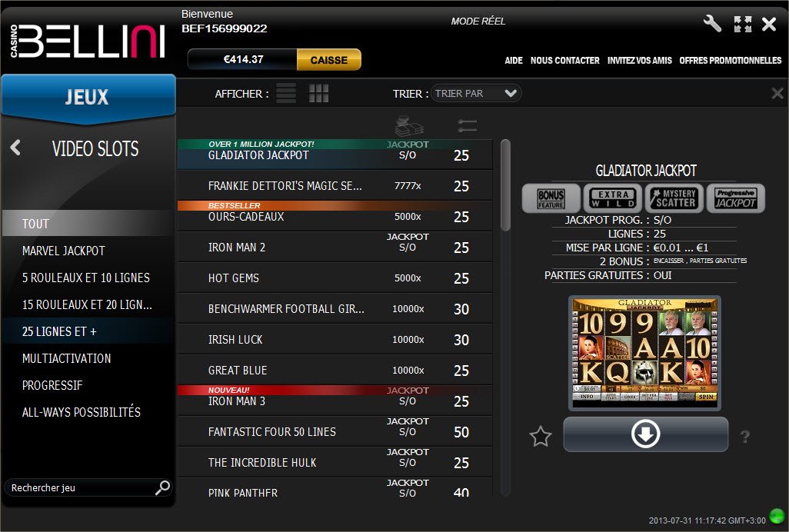Toggle fullscreen with the four-arrows icon
Screen dimensions: 789x532
(x=743, y=24)
